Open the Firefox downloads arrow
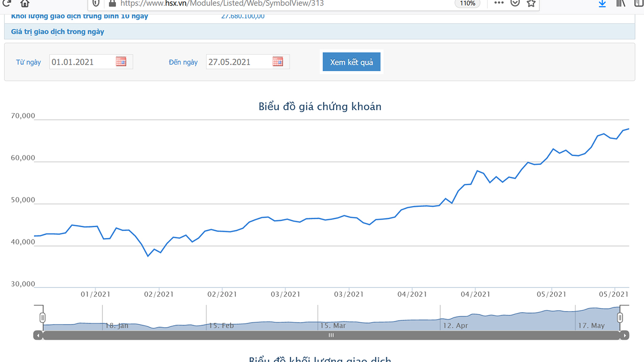This screenshot has height=362, width=644. coord(602,3)
